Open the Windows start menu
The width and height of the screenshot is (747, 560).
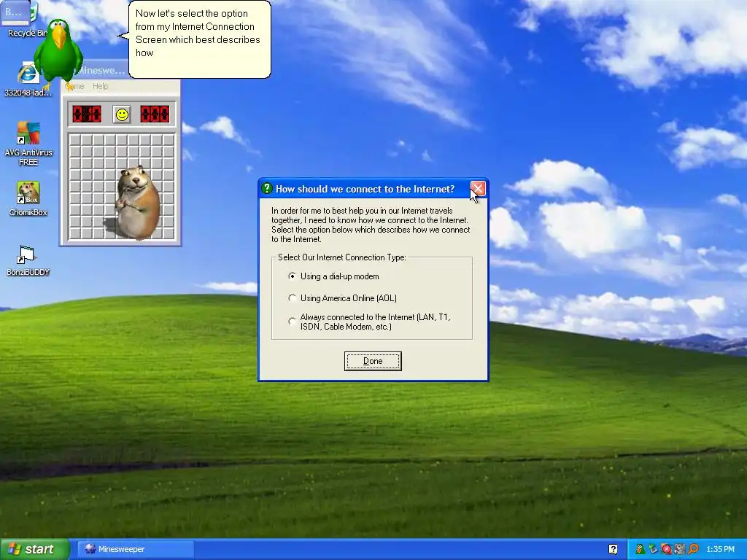click(x=34, y=549)
